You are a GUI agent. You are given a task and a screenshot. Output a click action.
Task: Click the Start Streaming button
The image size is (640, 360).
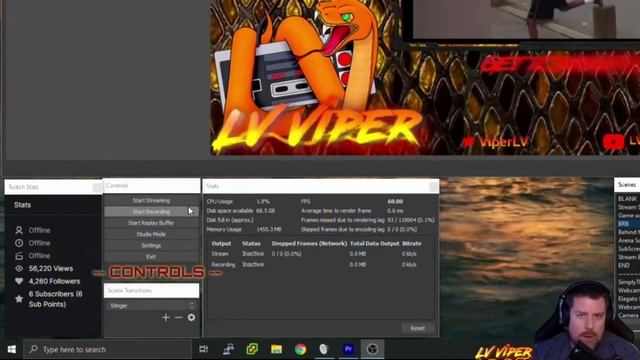pyautogui.click(x=151, y=200)
